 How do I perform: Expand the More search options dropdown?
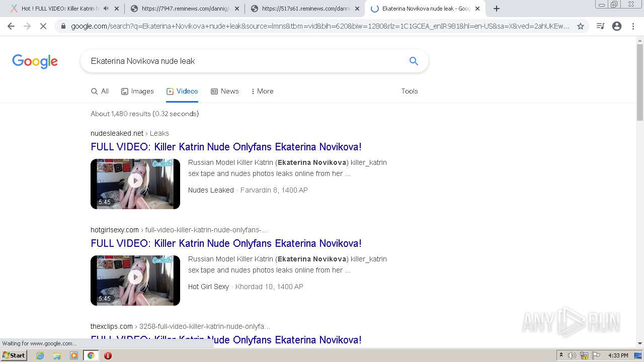tap(262, 91)
